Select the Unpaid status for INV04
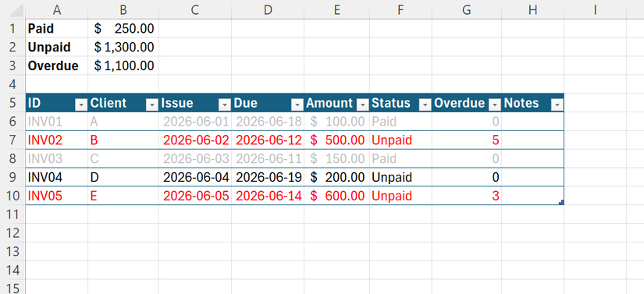 [x=400, y=177]
